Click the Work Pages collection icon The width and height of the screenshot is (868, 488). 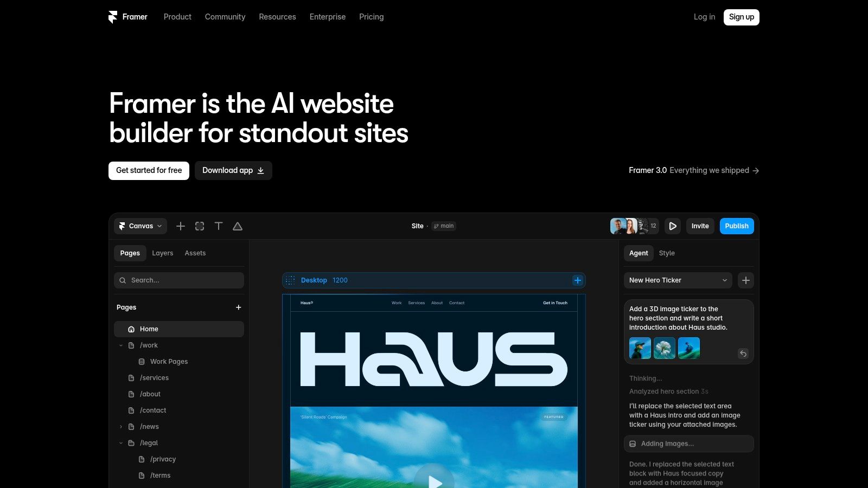(x=142, y=362)
